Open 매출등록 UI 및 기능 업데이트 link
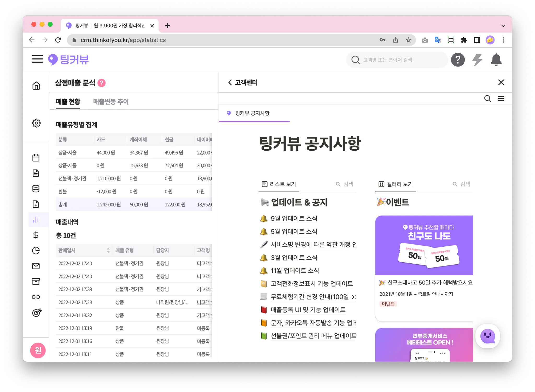The width and height of the screenshot is (535, 392). coord(308,310)
